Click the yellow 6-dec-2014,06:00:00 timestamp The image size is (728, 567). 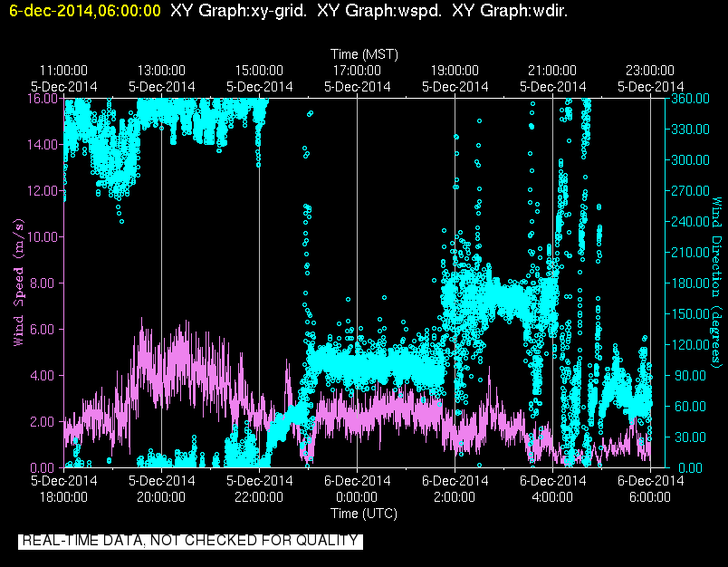(85, 10)
